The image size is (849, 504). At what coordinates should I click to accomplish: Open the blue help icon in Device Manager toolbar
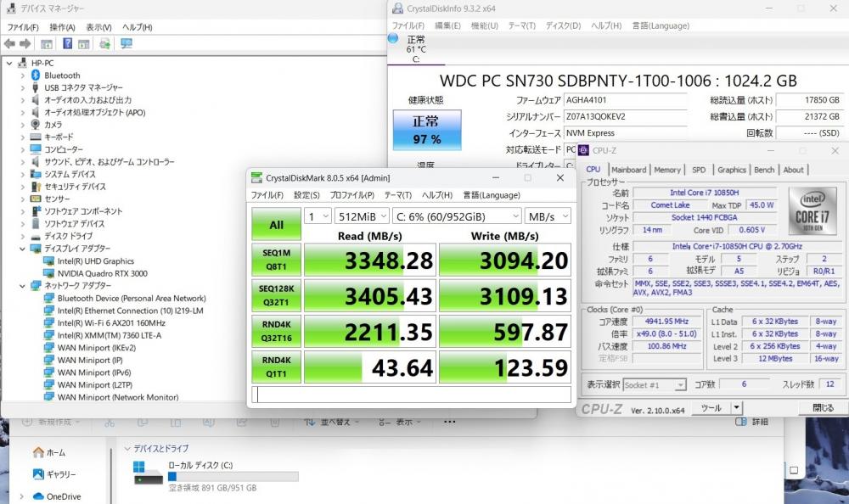tap(68, 43)
